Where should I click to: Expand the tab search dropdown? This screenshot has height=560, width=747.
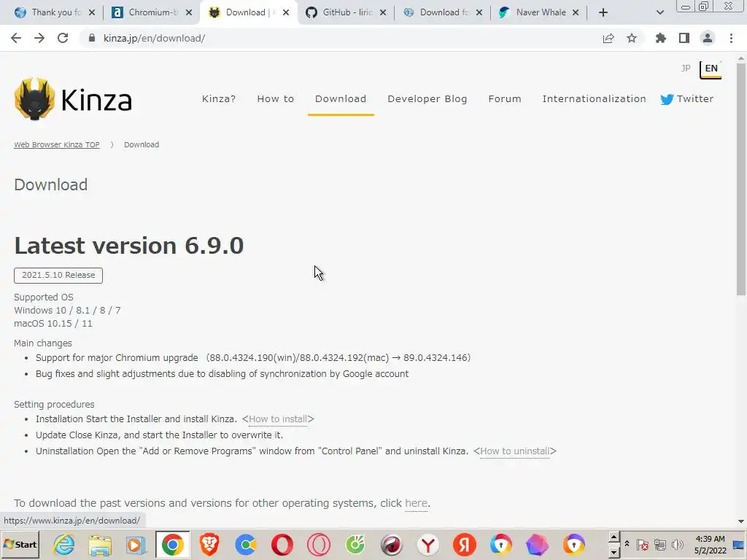pyautogui.click(x=659, y=12)
